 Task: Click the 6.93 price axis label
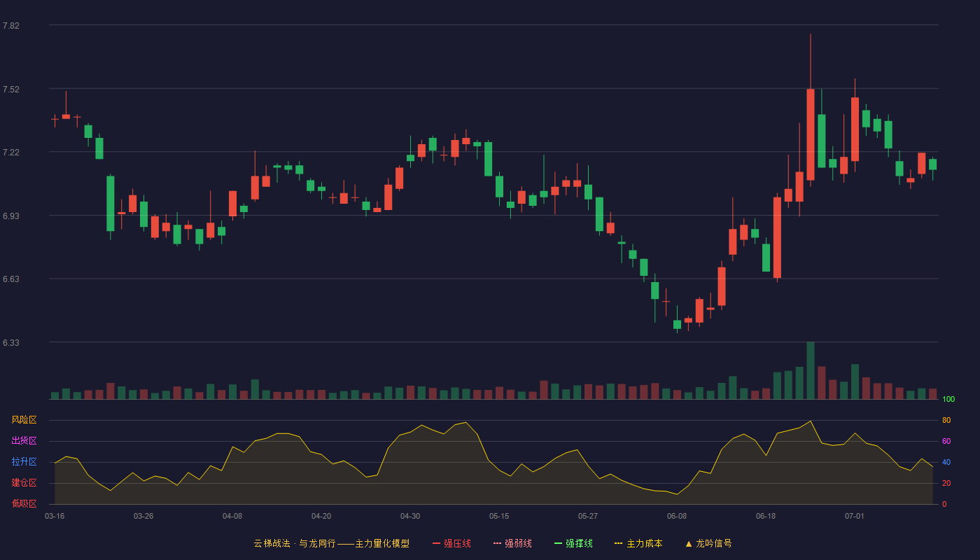[x=11, y=216]
